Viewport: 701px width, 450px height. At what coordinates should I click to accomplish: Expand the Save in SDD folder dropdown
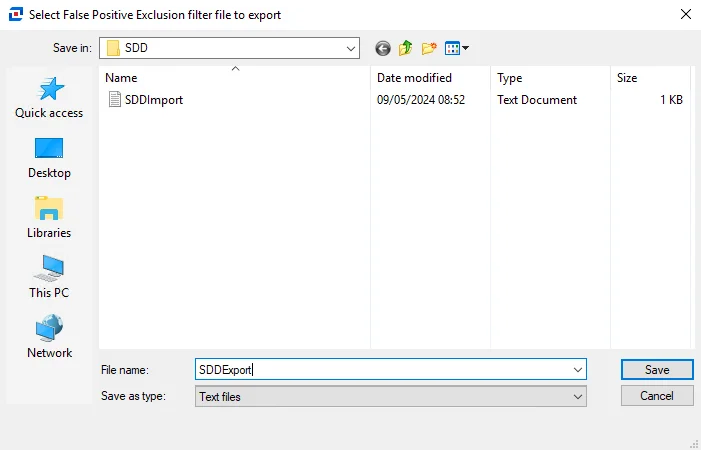(x=351, y=48)
